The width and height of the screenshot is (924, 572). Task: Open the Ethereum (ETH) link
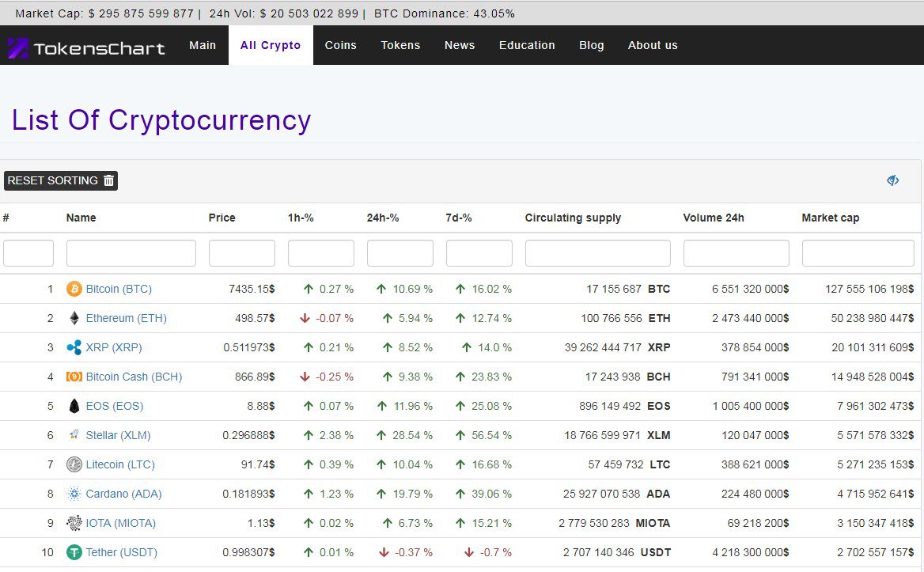[126, 318]
